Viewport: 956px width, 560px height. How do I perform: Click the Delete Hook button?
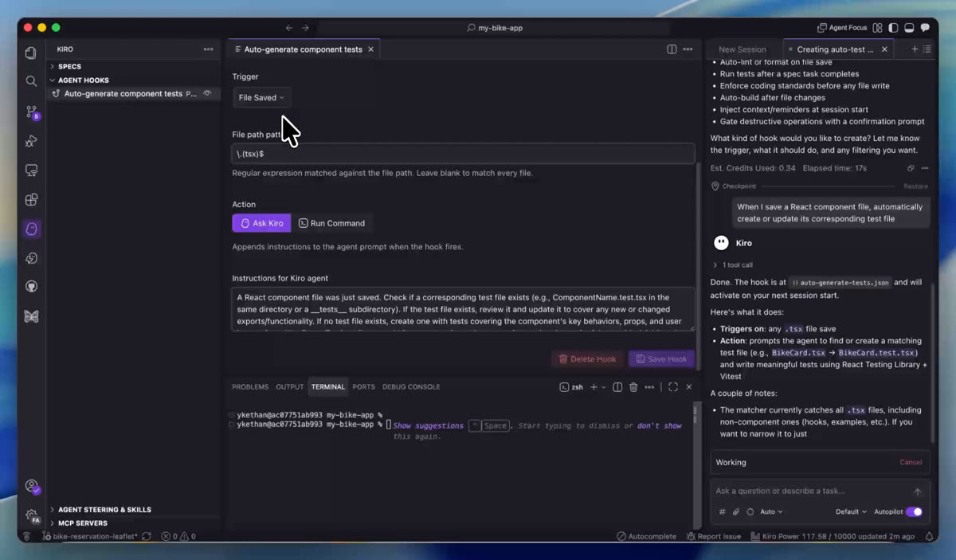[588, 359]
